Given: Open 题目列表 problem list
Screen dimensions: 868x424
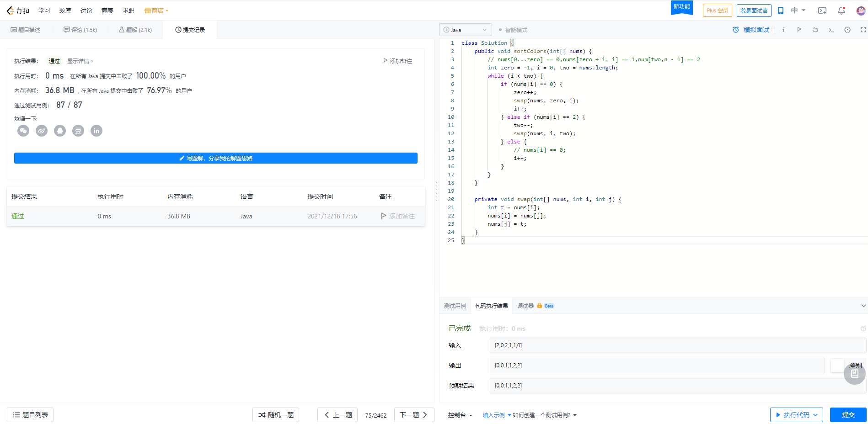Looking at the screenshot, I should click(30, 415).
